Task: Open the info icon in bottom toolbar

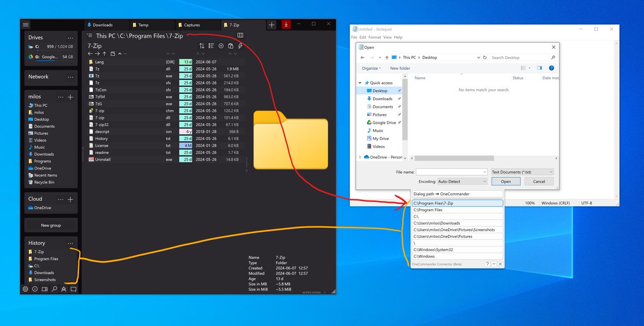Action: click(x=35, y=289)
